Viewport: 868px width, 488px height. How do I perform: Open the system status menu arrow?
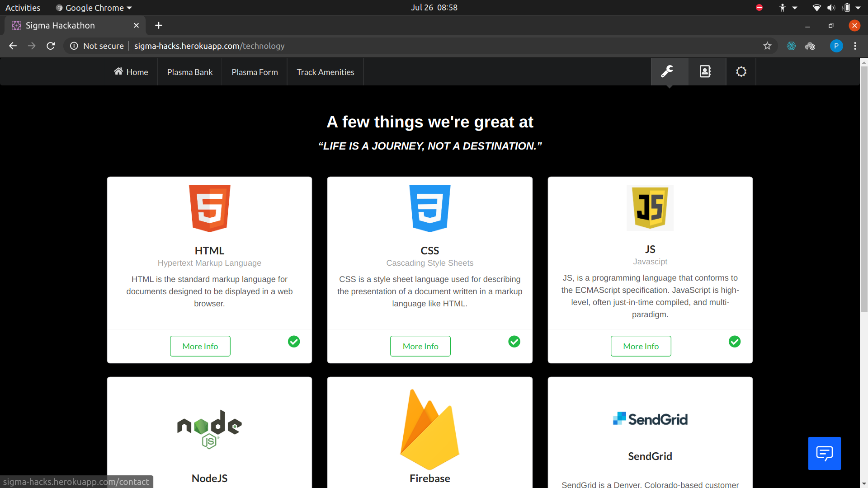pyautogui.click(x=858, y=8)
